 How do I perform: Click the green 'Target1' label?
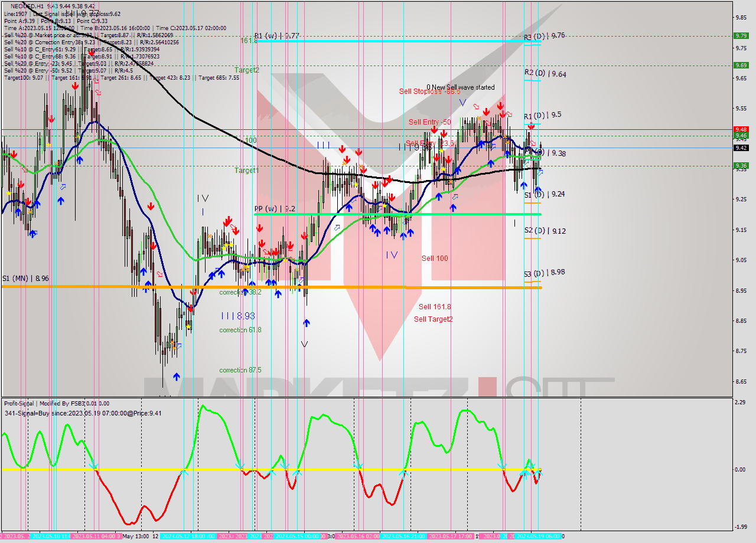(x=246, y=170)
